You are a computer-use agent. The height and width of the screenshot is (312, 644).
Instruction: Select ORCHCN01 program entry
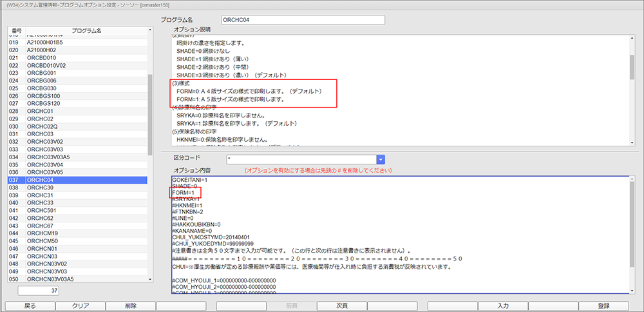[77, 248]
